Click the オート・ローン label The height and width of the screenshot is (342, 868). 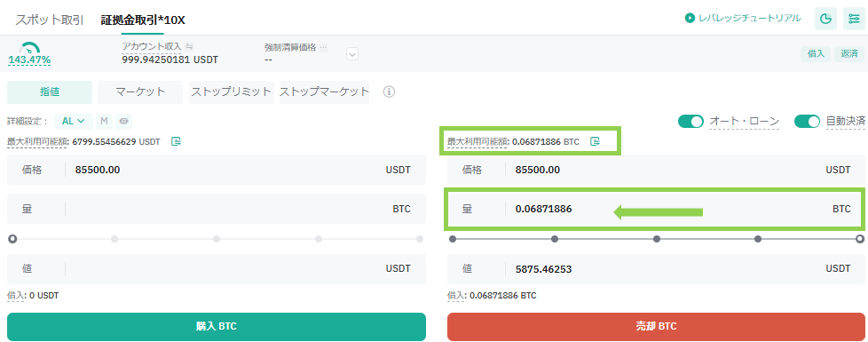click(x=745, y=122)
